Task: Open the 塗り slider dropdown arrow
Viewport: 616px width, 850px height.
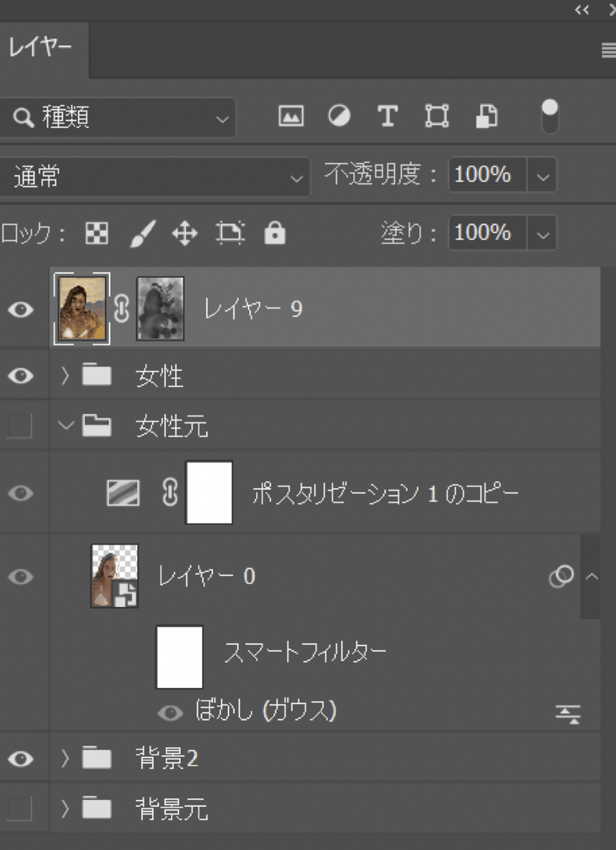Action: click(542, 234)
